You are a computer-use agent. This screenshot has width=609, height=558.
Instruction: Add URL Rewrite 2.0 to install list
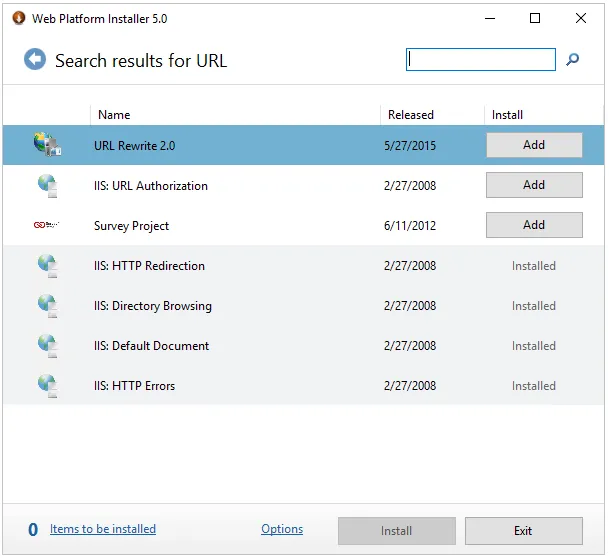pos(534,145)
